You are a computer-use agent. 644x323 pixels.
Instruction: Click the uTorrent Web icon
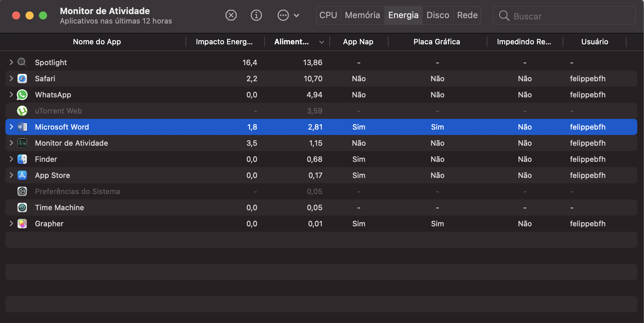pos(22,111)
